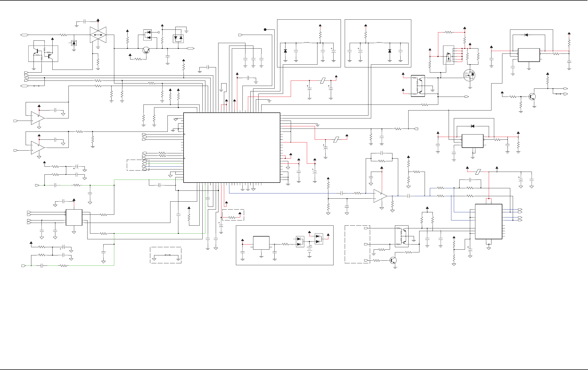The height and width of the screenshot is (370, 588).
Task: Select the diode above the top-right regulator IC
Action: pos(526,35)
